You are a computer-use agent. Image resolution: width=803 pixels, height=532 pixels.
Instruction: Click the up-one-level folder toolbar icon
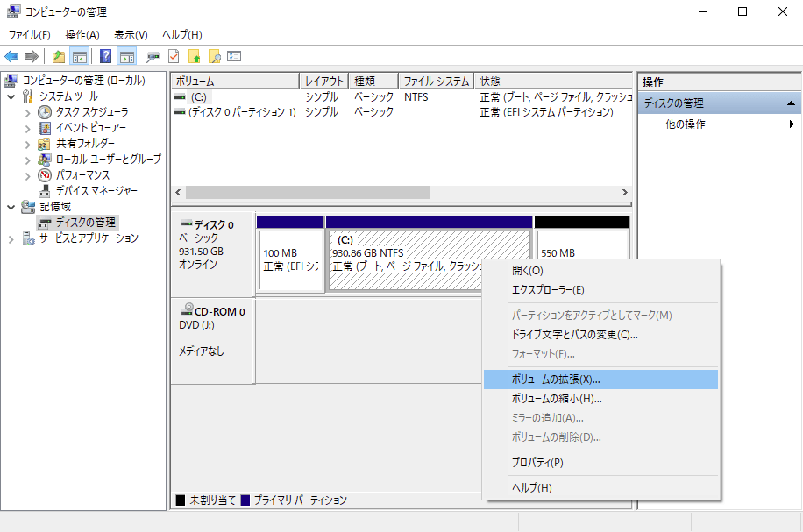(58, 56)
